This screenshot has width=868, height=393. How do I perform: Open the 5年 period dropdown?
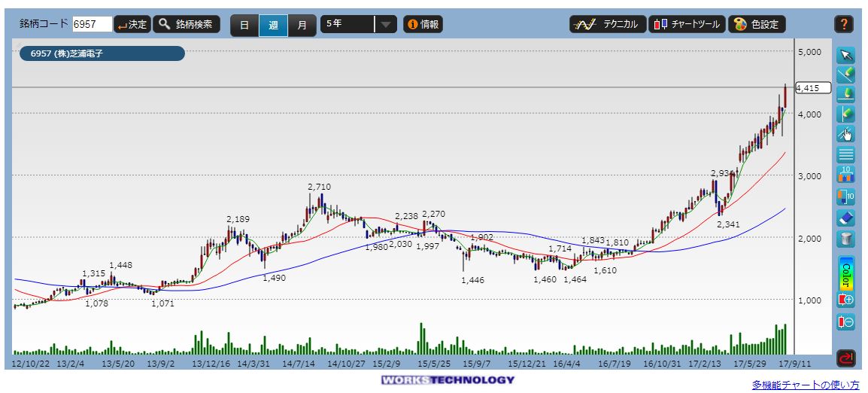(x=358, y=24)
